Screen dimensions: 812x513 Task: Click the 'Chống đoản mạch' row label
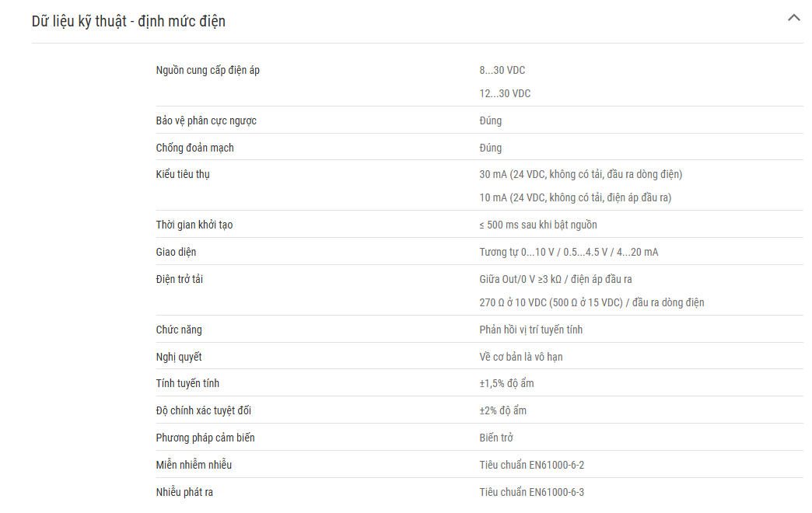coord(194,148)
